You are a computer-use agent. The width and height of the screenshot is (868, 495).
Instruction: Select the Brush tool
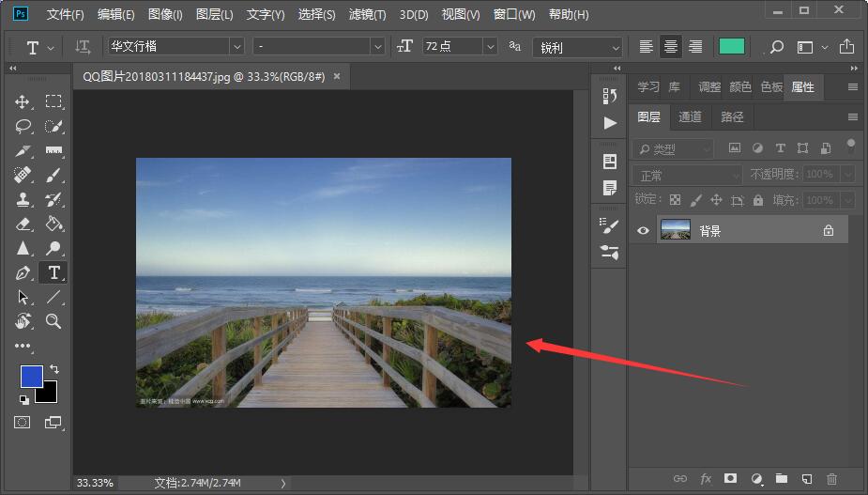click(53, 175)
